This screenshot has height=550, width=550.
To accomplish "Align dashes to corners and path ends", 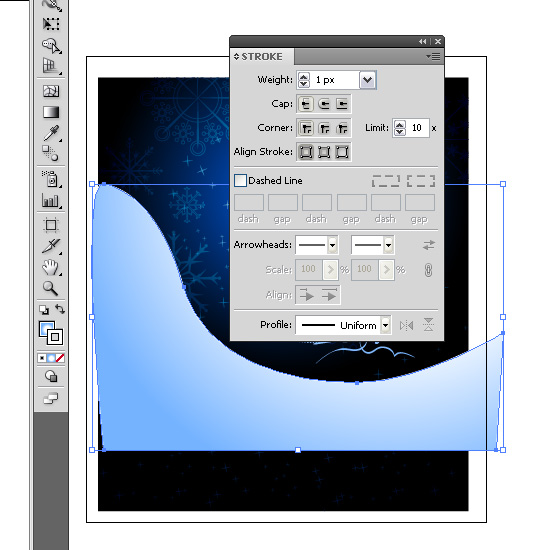I will (421, 181).
